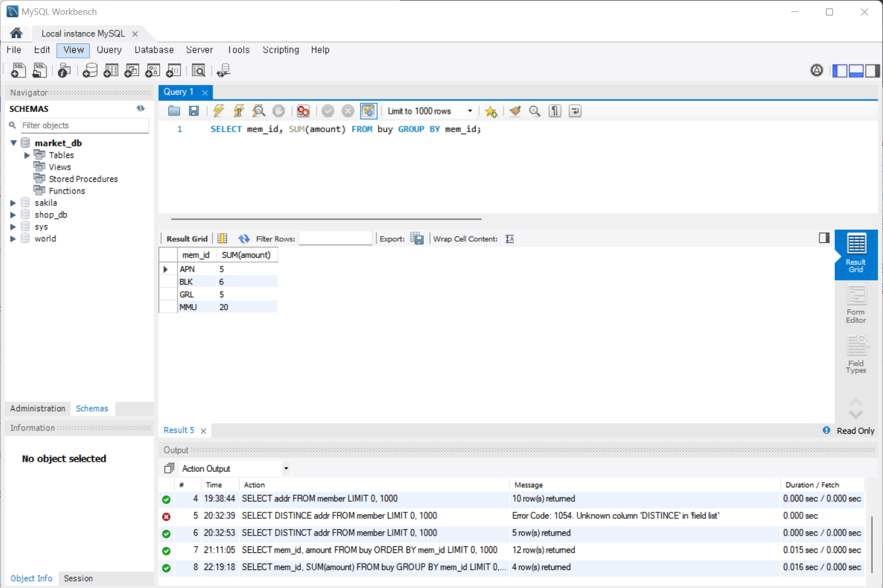Open the object inspector icon
Viewport: 883px width, 588px height.
[64, 71]
